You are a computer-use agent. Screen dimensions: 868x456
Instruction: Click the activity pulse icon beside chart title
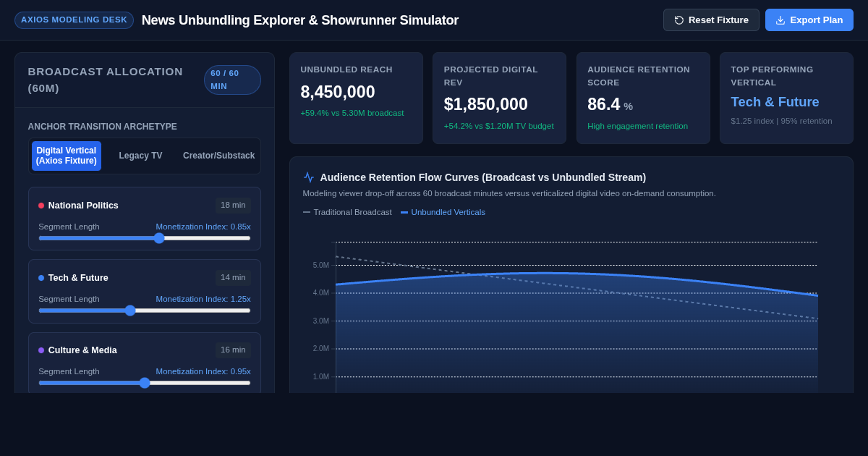pyautogui.click(x=309, y=177)
